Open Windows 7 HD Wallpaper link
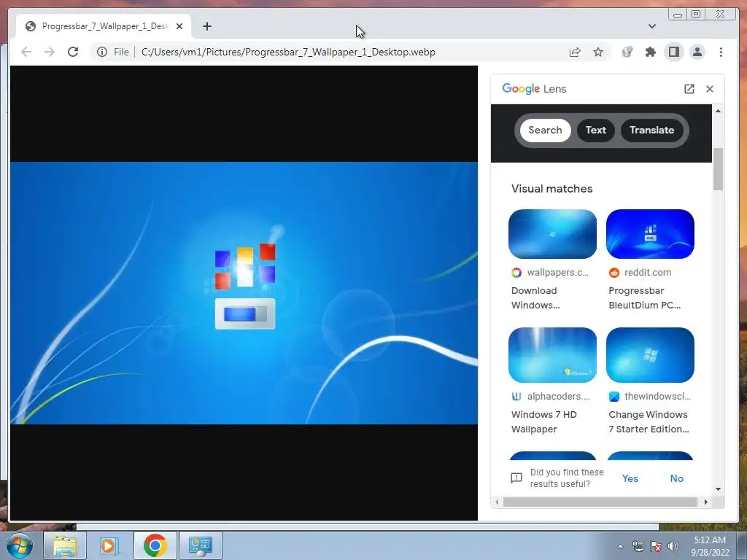 tap(543, 421)
